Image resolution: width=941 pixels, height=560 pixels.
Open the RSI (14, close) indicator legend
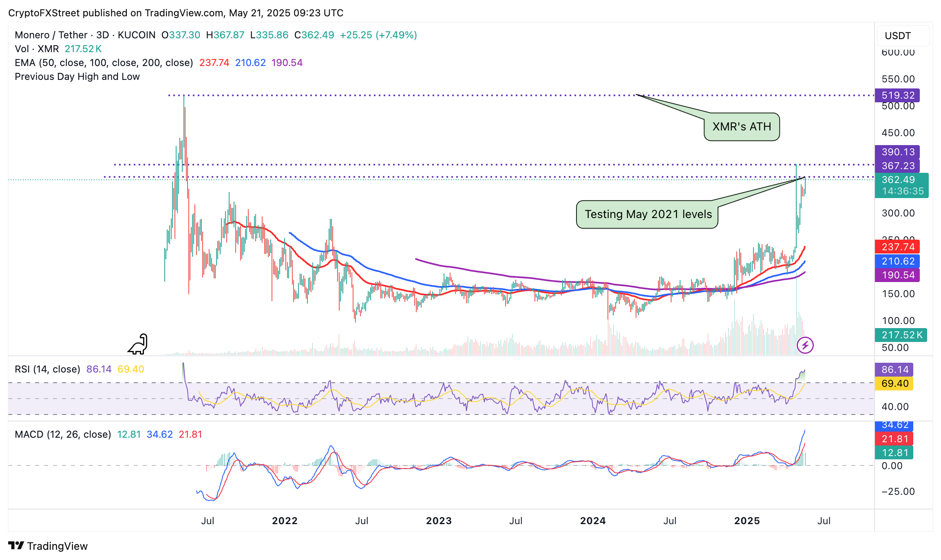[80, 369]
